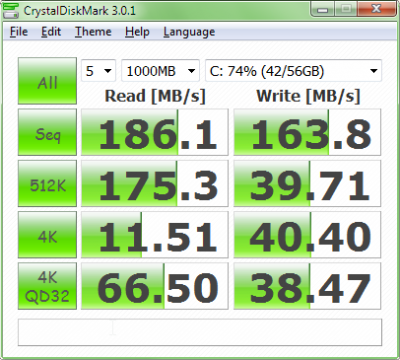Select the 4K QD32 read value 66.50
This screenshot has height=360, width=400.
tap(155, 286)
